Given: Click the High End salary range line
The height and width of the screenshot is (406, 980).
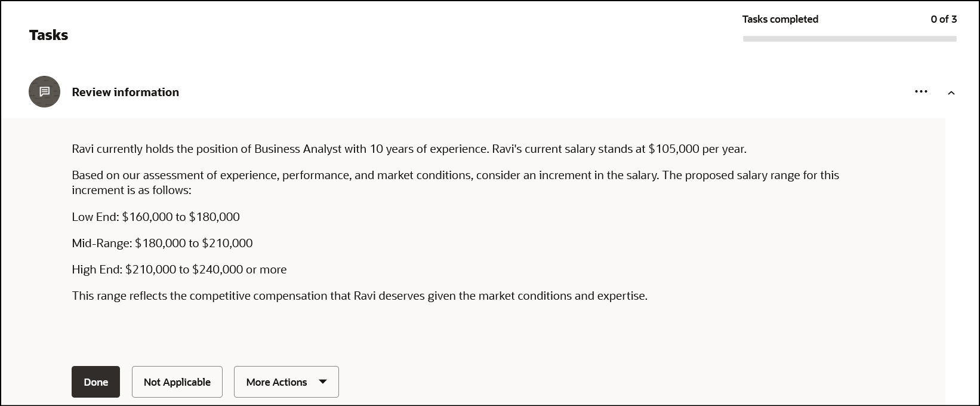Looking at the screenshot, I should 179,269.
